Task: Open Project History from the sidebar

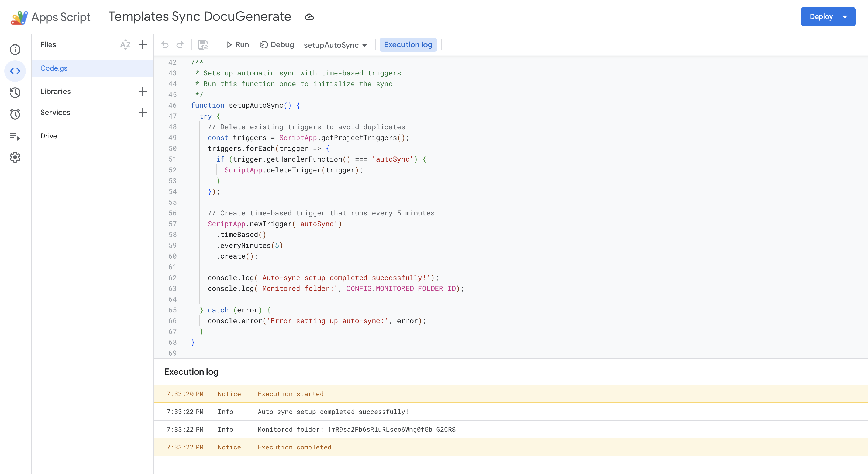Action: (x=15, y=93)
